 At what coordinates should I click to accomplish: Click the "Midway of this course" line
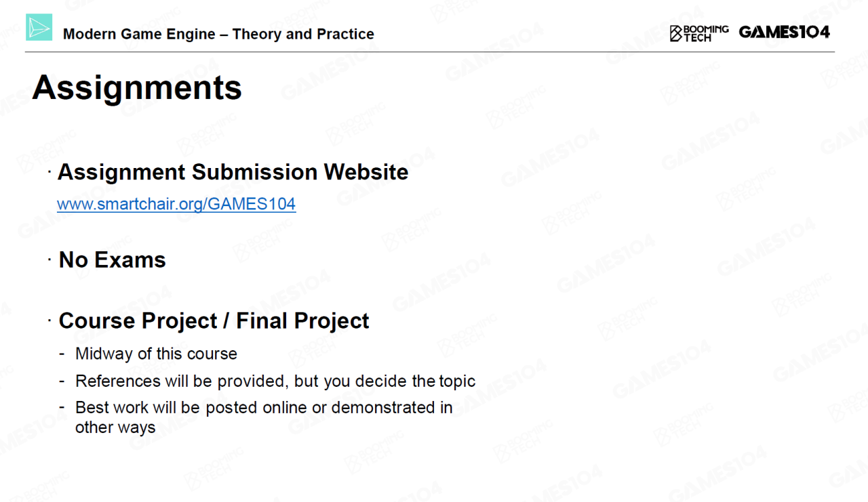(156, 354)
